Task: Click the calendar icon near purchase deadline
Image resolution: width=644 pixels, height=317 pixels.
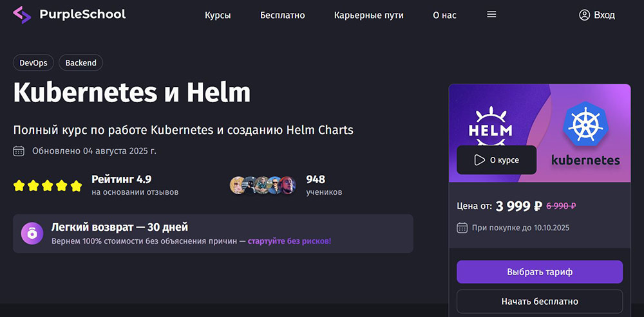Action: pos(462,228)
